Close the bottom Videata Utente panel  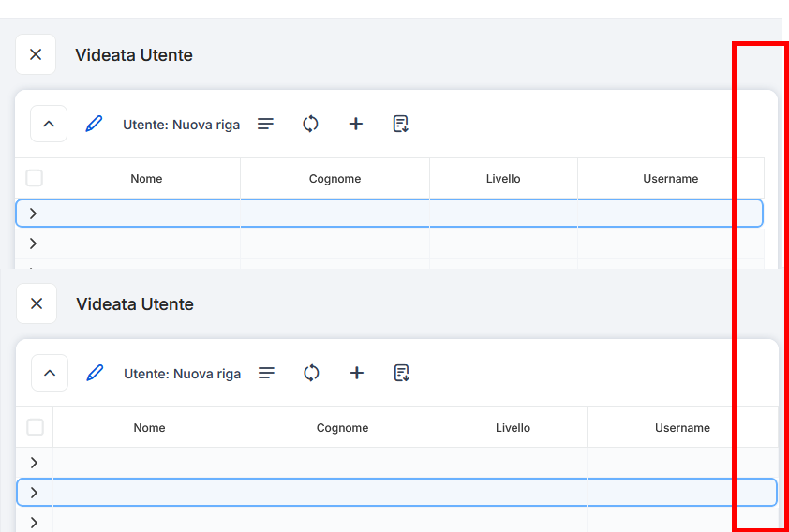coord(37,303)
